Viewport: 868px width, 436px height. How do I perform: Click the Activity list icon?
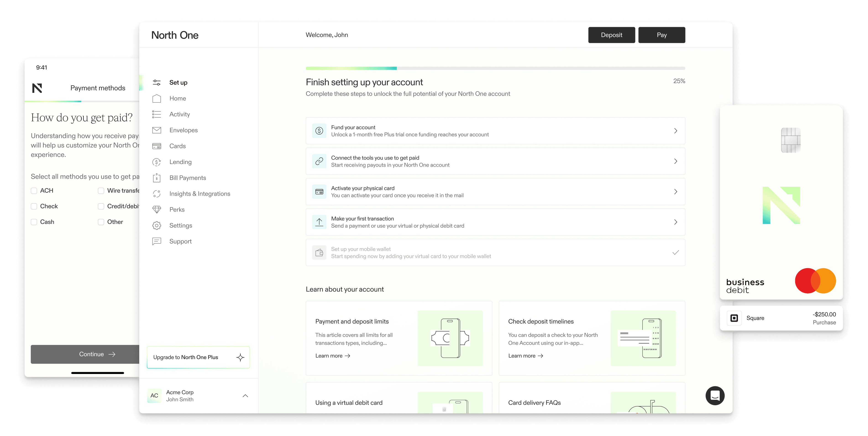pyautogui.click(x=157, y=114)
